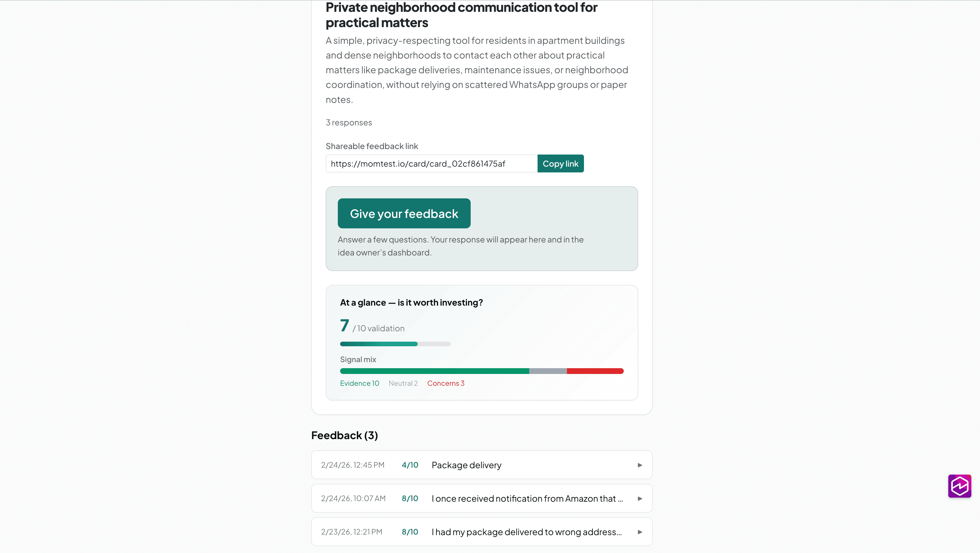This screenshot has height=553, width=980.
Task: Click the green segment of Signal mix bar
Action: [434, 371]
